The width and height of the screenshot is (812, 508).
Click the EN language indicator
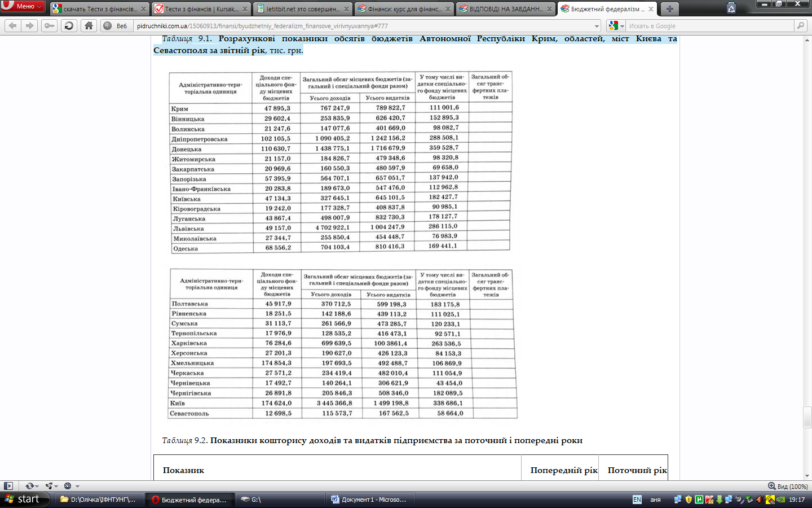point(637,500)
